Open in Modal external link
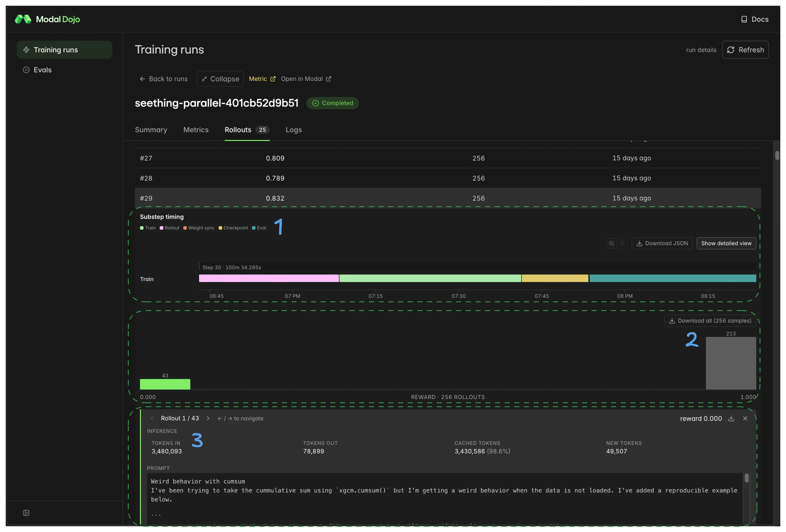 [306, 79]
